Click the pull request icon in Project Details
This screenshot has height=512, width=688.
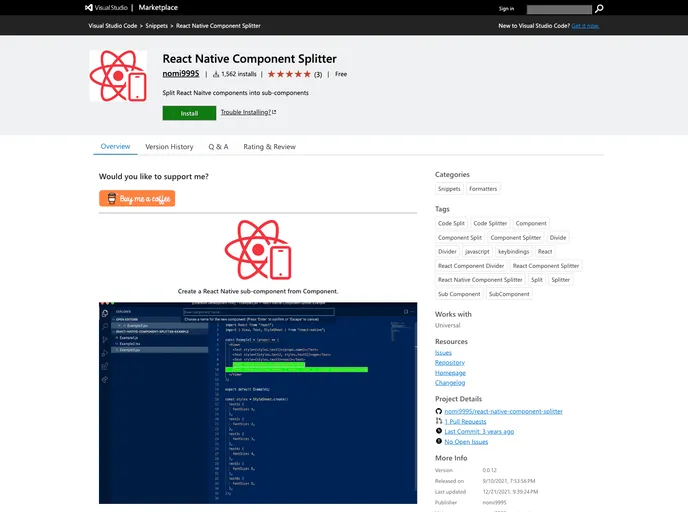pos(438,421)
